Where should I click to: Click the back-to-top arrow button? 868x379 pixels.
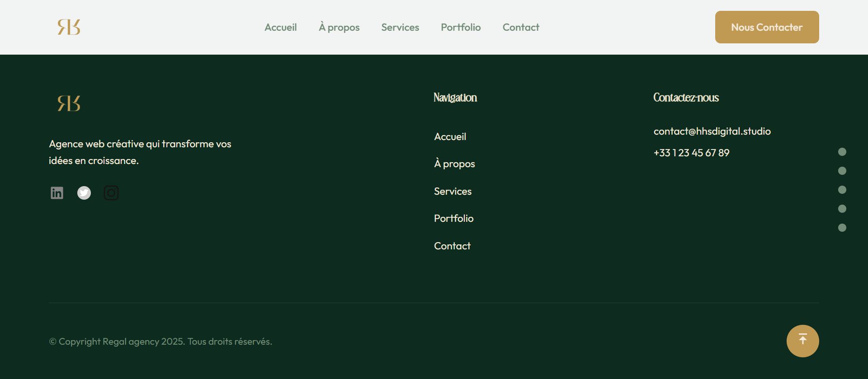click(x=802, y=341)
